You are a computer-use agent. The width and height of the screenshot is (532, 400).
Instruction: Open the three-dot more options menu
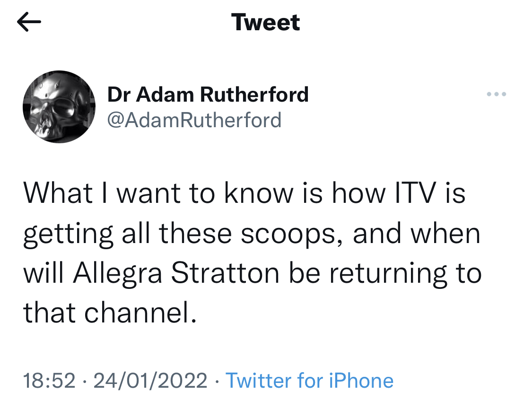[497, 95]
